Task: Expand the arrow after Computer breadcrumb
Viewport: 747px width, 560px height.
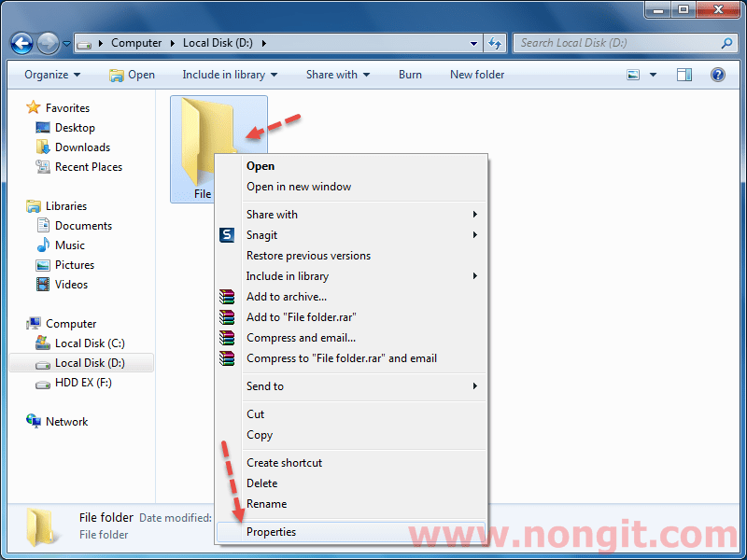Action: pyautogui.click(x=173, y=43)
